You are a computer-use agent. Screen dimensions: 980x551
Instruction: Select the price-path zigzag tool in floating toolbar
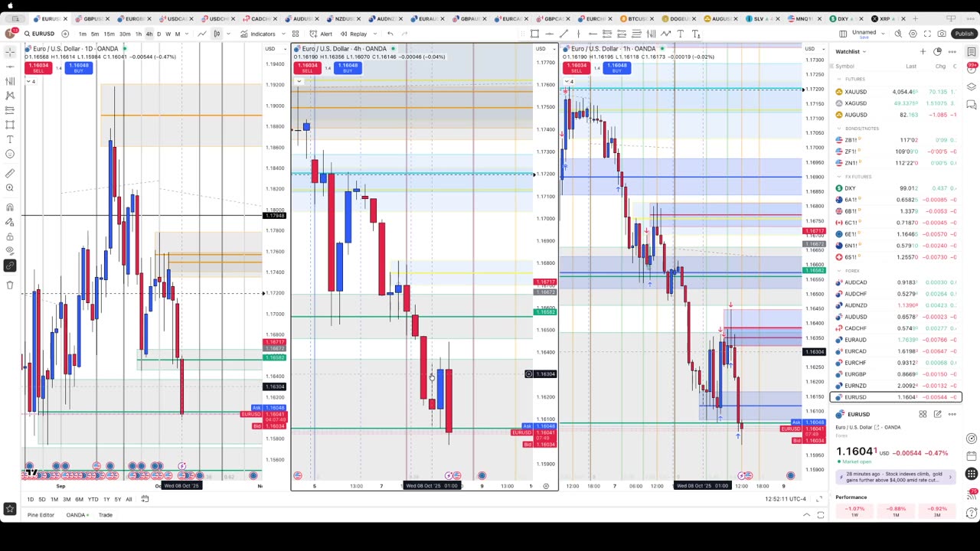[x=665, y=34]
